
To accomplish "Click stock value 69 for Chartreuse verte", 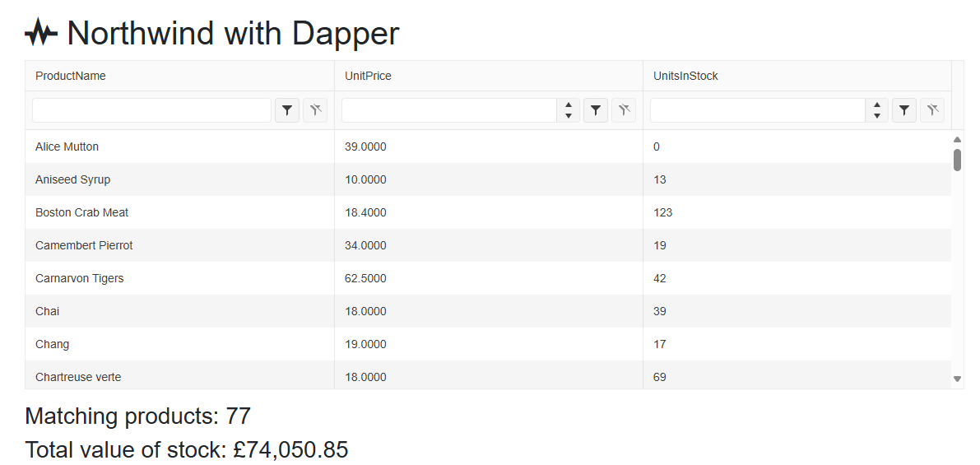I will (797, 375).
